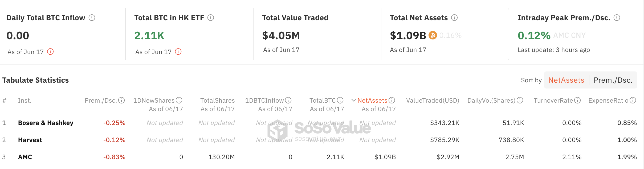The height and width of the screenshot is (169, 644).
Task: Click info icon on ExpenseRatio column header
Action: click(x=633, y=100)
